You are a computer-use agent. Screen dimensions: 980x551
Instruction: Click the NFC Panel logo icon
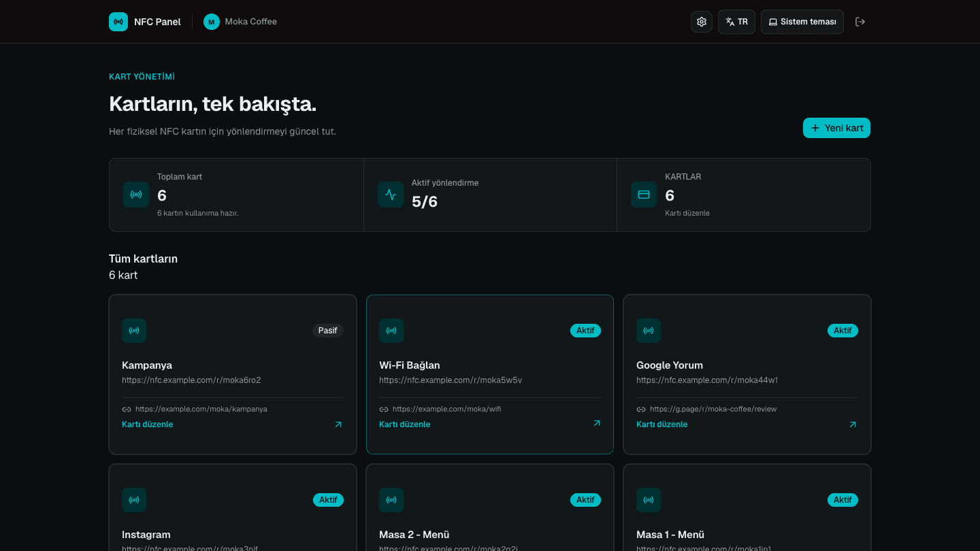[118, 22]
